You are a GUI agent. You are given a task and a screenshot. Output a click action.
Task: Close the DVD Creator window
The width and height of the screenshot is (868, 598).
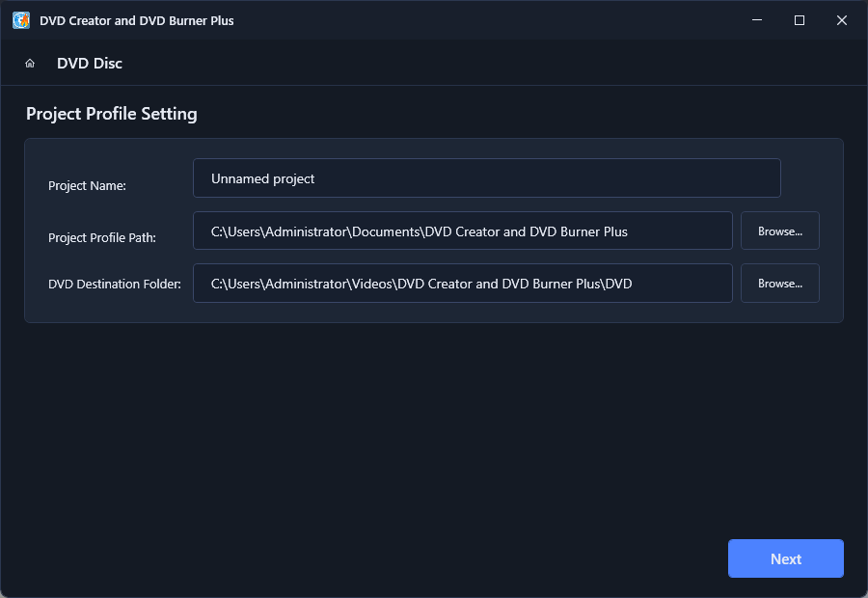[x=841, y=20]
